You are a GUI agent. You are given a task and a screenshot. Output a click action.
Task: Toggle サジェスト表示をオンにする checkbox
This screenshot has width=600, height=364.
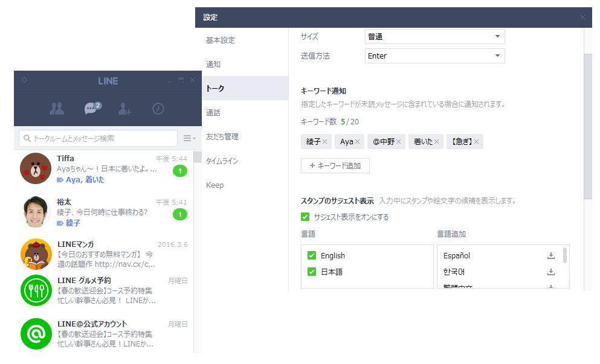(x=305, y=217)
